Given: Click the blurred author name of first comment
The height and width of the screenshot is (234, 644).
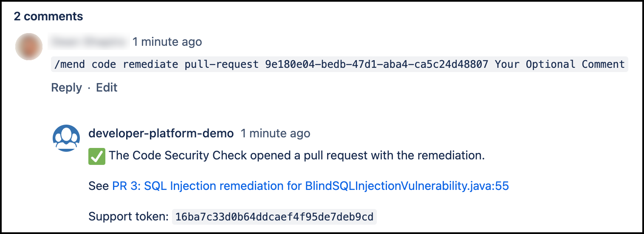Looking at the screenshot, I should (x=89, y=42).
